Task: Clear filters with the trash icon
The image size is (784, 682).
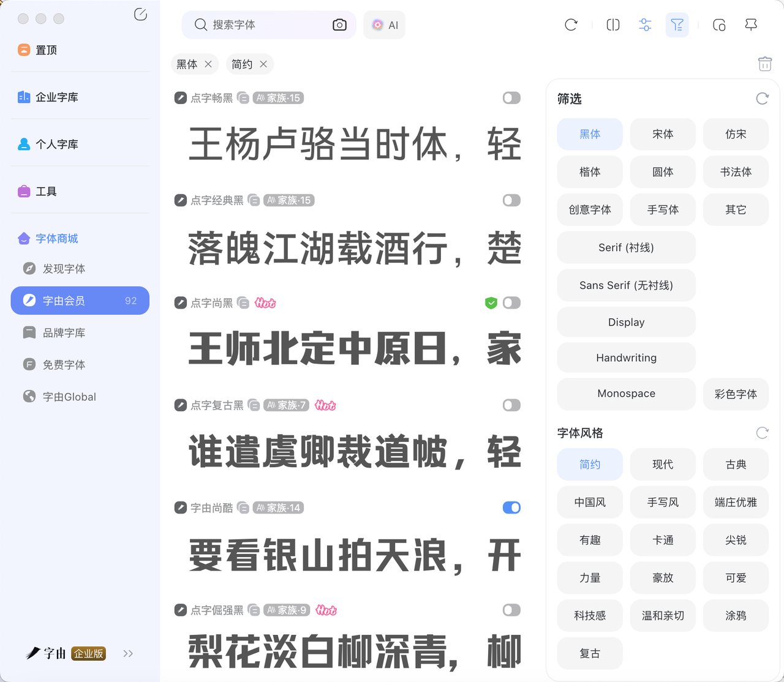Action: [765, 64]
